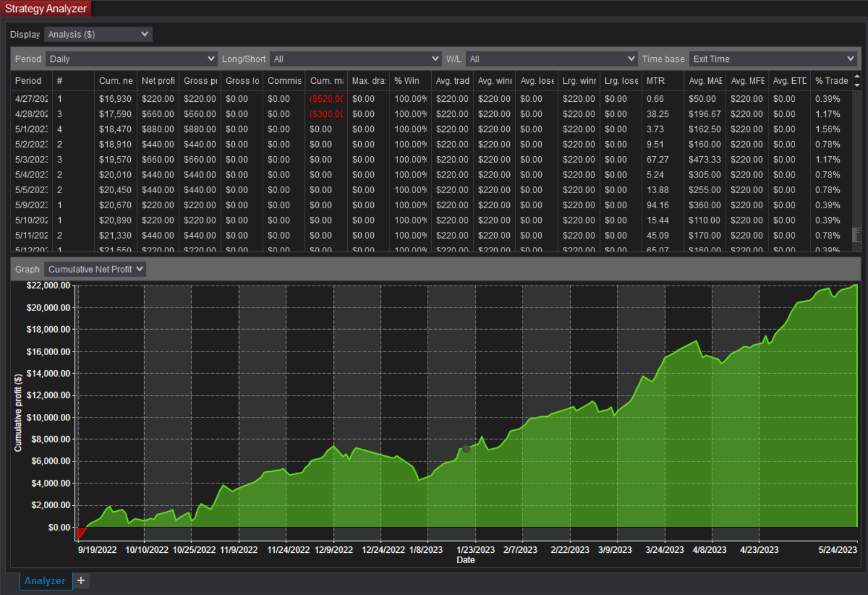Click the red ($520.00) drawdown value
Viewport: 868px width, 595px height.
[326, 98]
